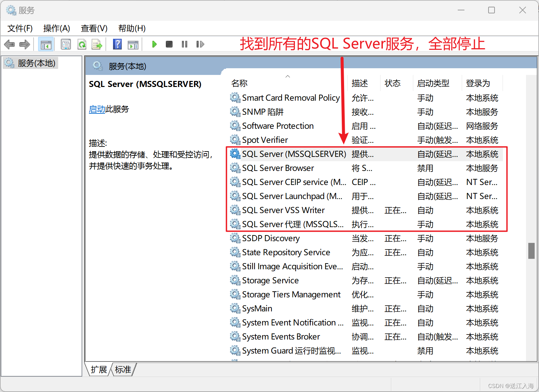Click the gear icon for System Events Broker

tap(235, 336)
